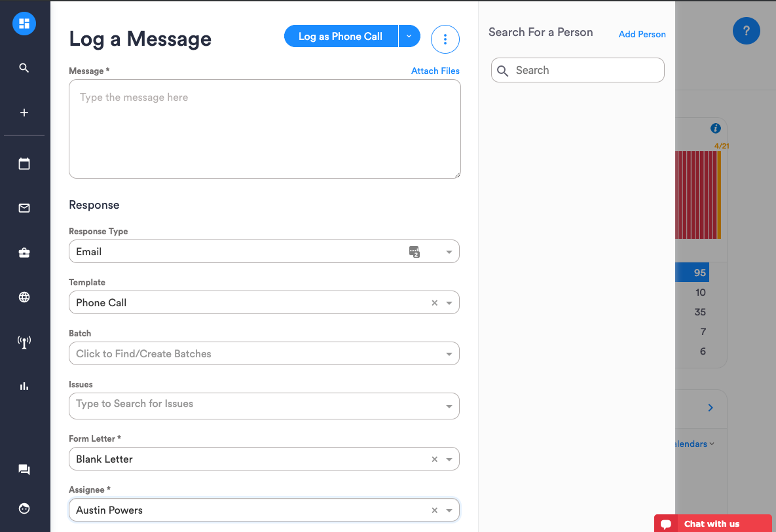
Task: Select the search icon in the sidebar
Action: click(x=24, y=67)
